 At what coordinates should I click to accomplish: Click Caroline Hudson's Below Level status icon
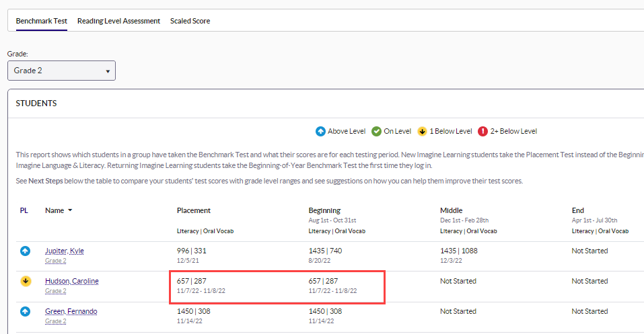coord(25,282)
